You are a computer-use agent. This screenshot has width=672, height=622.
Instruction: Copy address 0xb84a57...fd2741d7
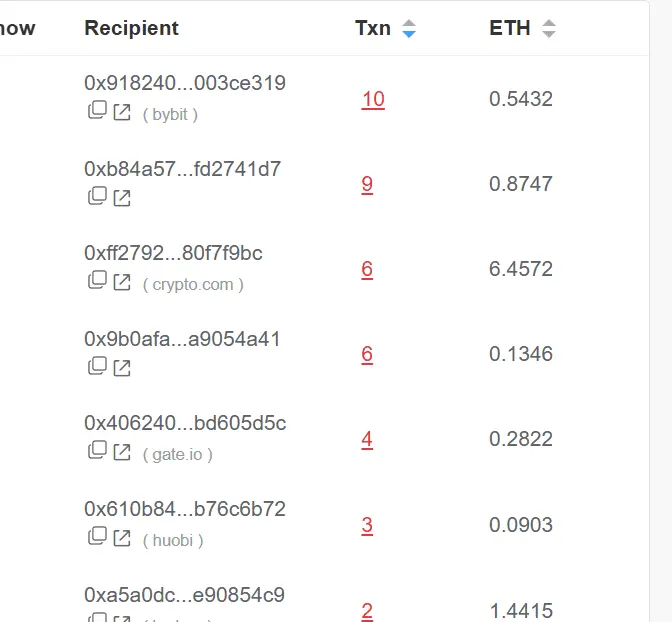click(x=97, y=196)
